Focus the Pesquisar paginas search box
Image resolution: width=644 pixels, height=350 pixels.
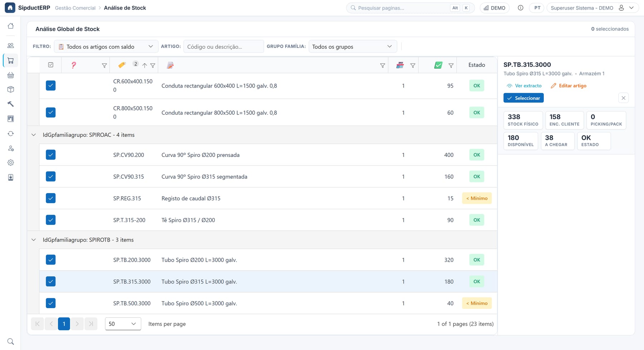[x=410, y=8]
